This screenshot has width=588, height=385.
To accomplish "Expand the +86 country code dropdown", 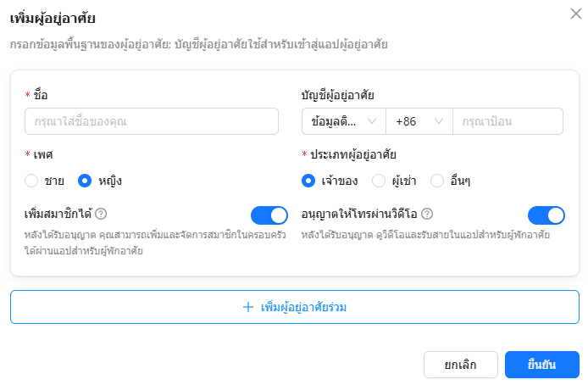I will [419, 121].
